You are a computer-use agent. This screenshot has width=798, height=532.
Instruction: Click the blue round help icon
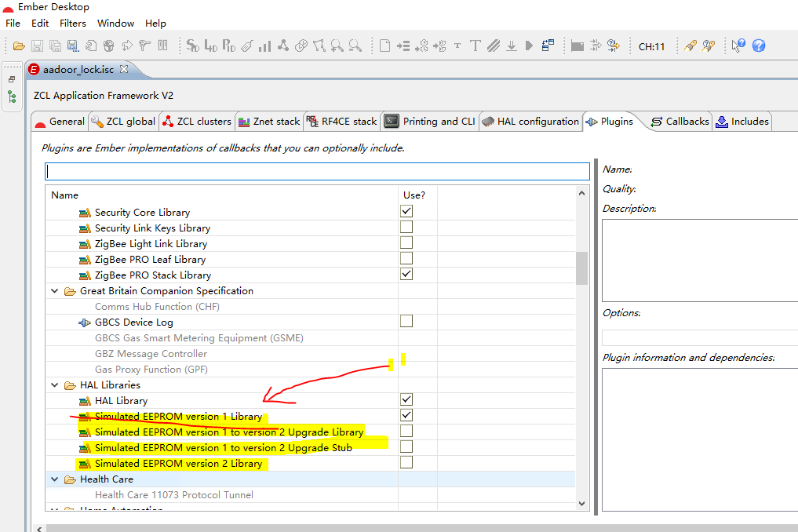point(759,46)
